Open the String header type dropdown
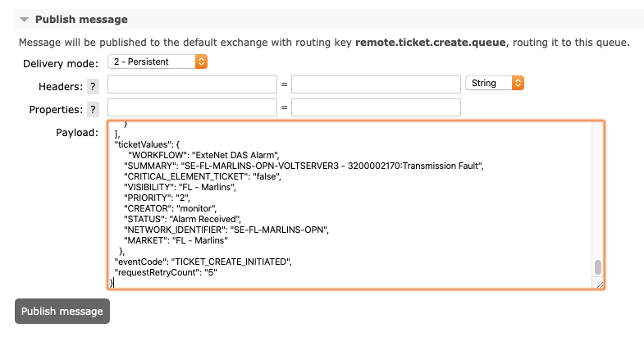644x337 pixels. (x=494, y=84)
